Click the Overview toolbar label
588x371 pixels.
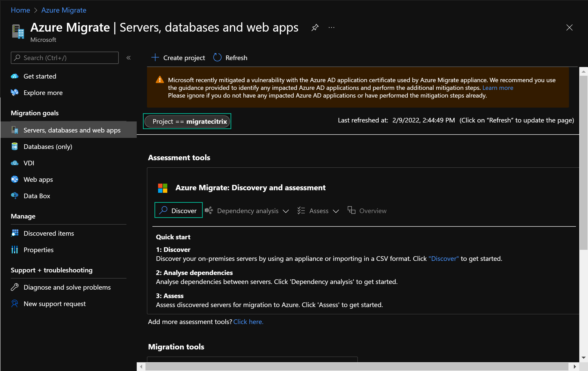373,211
